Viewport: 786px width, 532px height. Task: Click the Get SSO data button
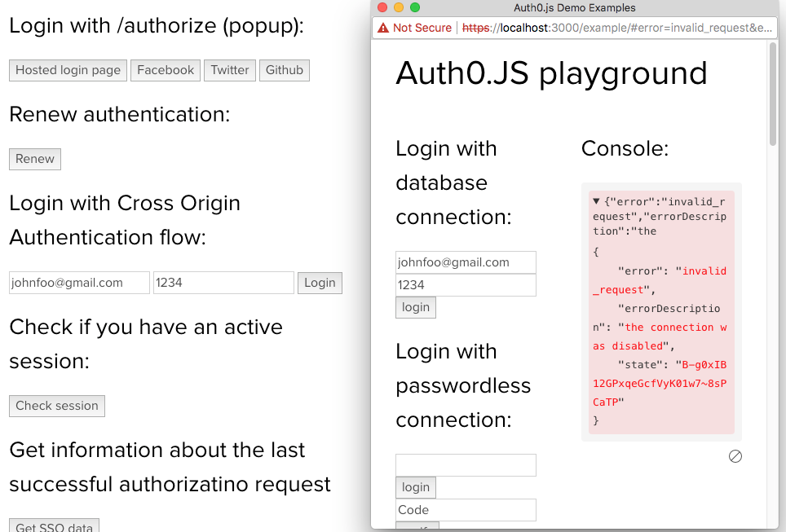click(54, 525)
